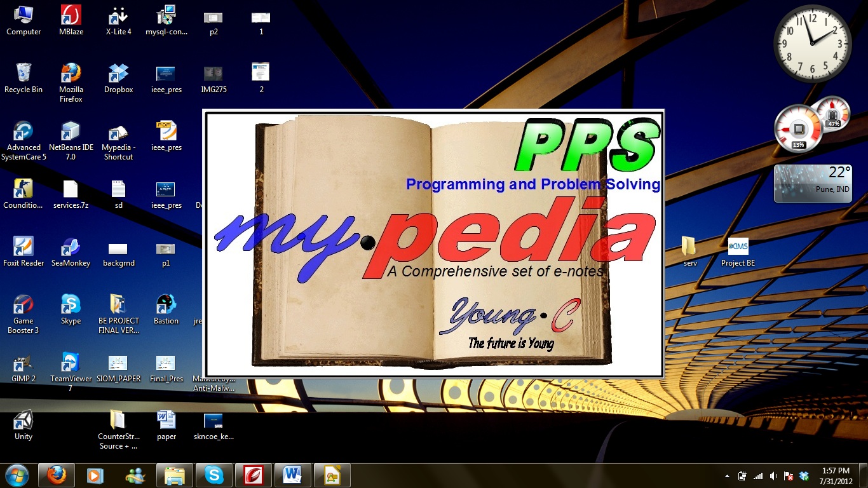This screenshot has height=488, width=868.
Task: Open Microsoft Word from the taskbar
Action: pyautogui.click(x=293, y=475)
